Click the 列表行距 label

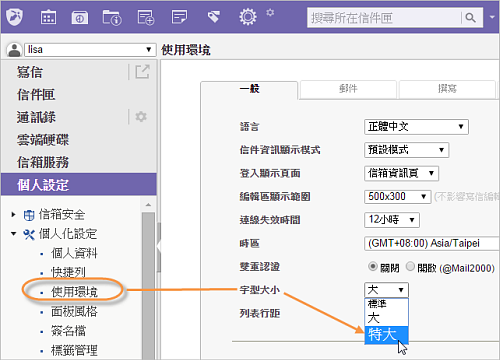pos(260,313)
